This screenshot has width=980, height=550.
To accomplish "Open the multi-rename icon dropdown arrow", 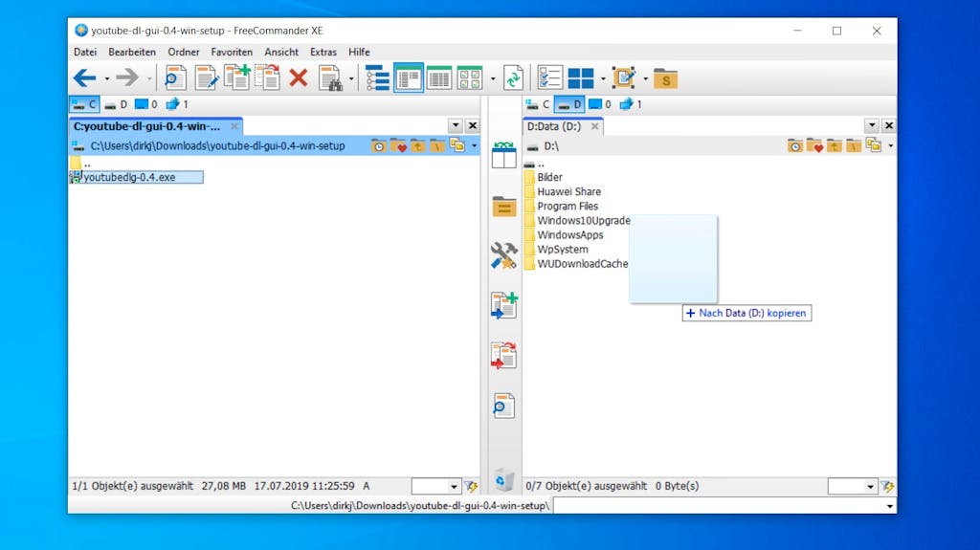I will point(645,78).
